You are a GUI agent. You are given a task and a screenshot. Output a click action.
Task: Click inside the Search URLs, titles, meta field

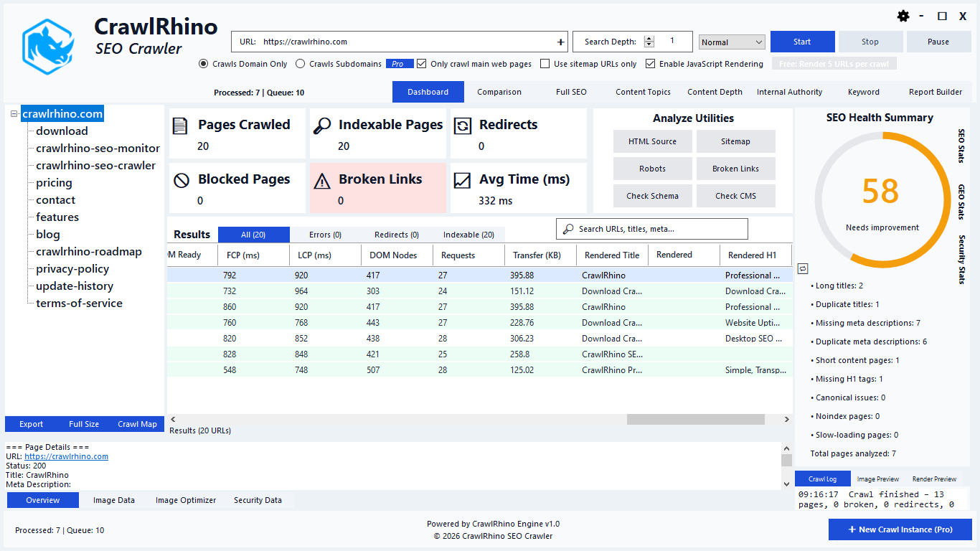pyautogui.click(x=651, y=228)
